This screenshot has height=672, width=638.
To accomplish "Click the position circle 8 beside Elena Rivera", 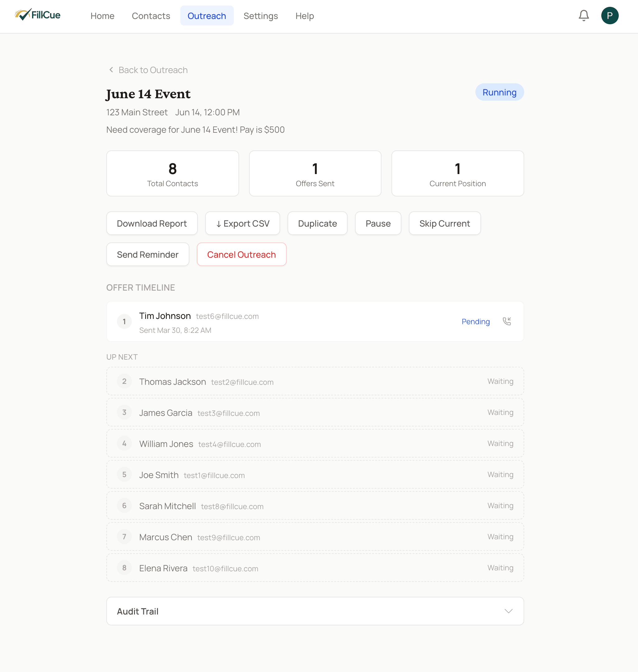I will [x=124, y=568].
